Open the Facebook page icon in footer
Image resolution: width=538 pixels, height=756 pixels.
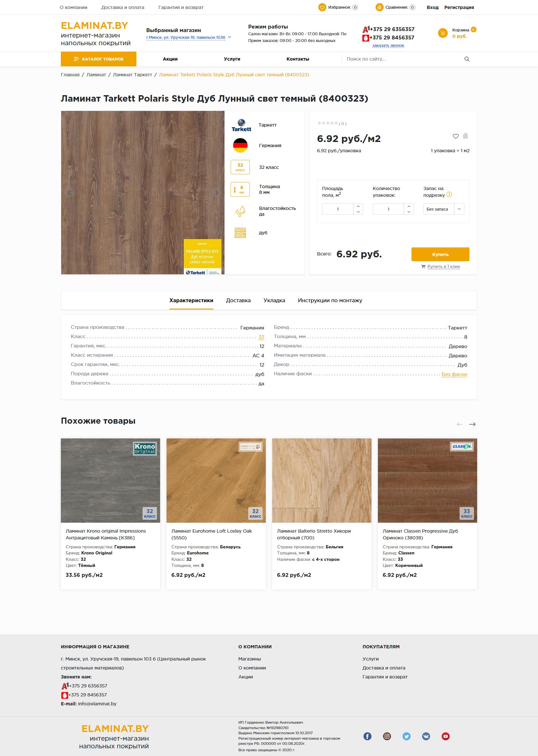[x=367, y=736]
